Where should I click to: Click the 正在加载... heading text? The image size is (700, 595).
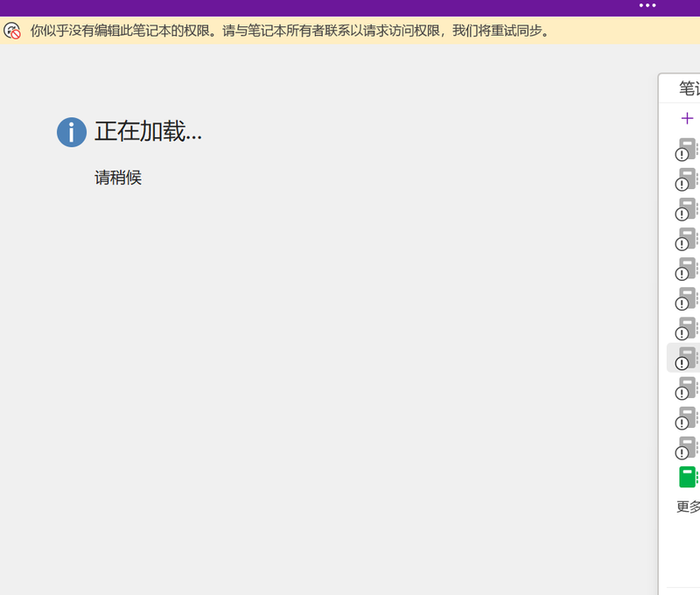coord(148,132)
